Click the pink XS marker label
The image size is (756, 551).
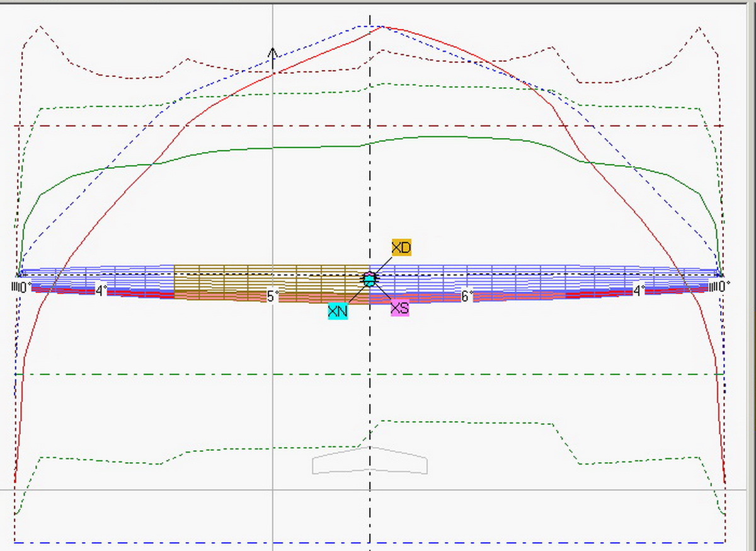click(x=399, y=308)
